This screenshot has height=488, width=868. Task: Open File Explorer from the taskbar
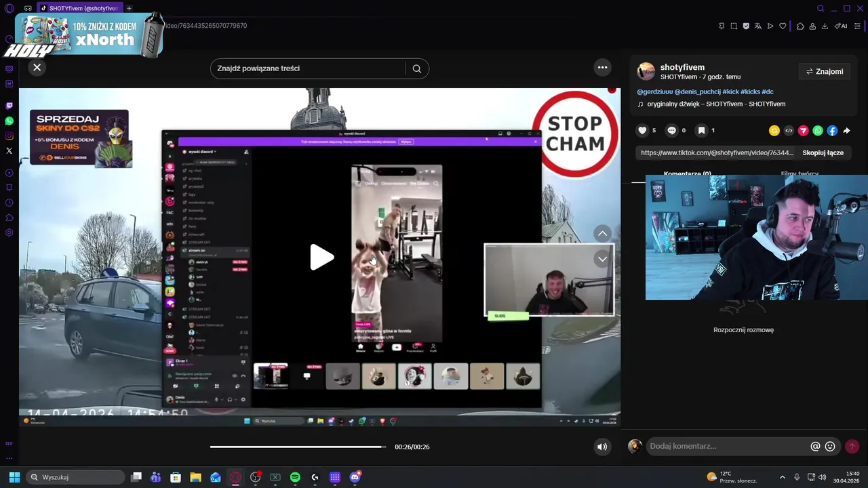195,477
